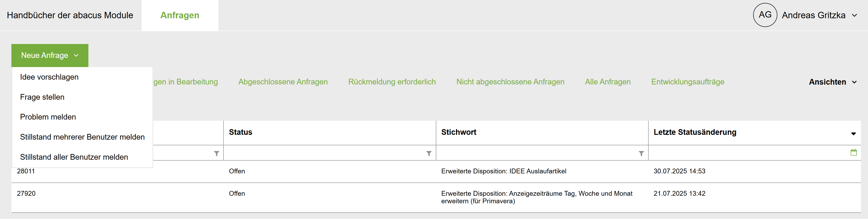This screenshot has height=219, width=868.
Task: Toggle sort arrow on Letzte Statusänderung column
Action: click(x=853, y=134)
